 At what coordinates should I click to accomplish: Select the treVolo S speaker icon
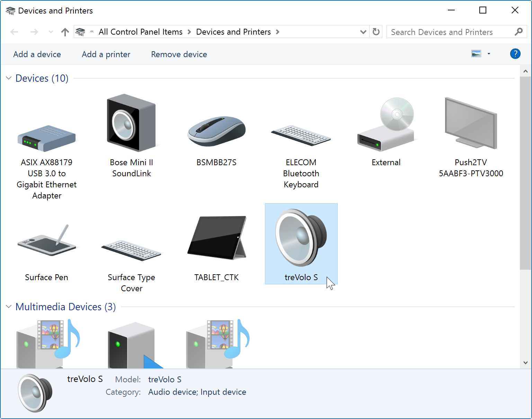coord(301,238)
